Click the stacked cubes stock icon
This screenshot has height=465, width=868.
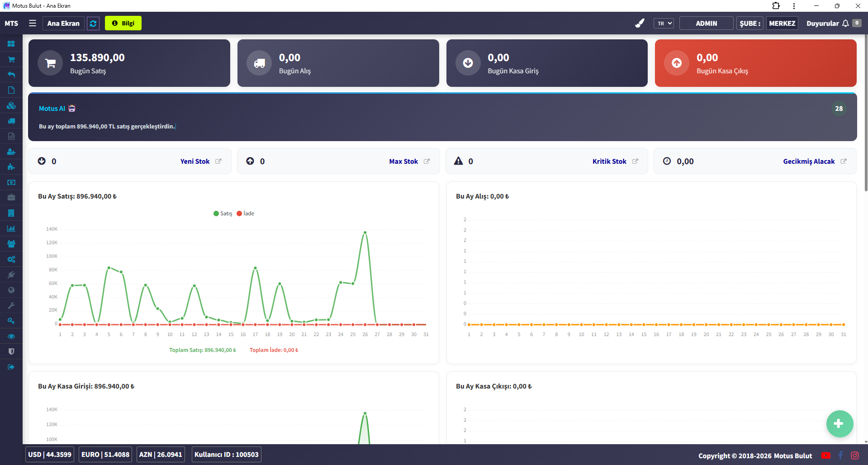[x=11, y=105]
